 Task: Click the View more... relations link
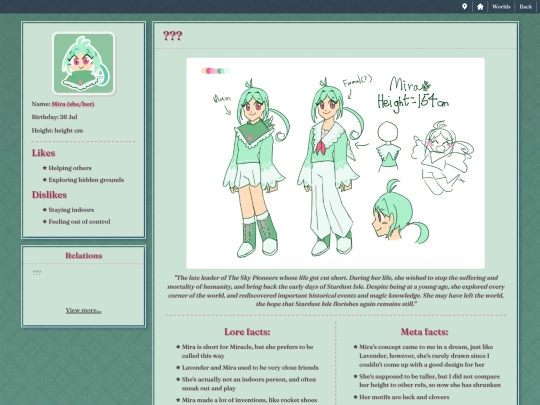(x=83, y=310)
